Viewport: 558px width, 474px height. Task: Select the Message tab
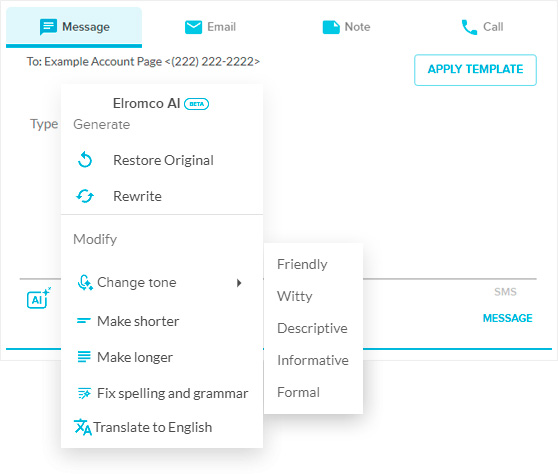point(74,27)
